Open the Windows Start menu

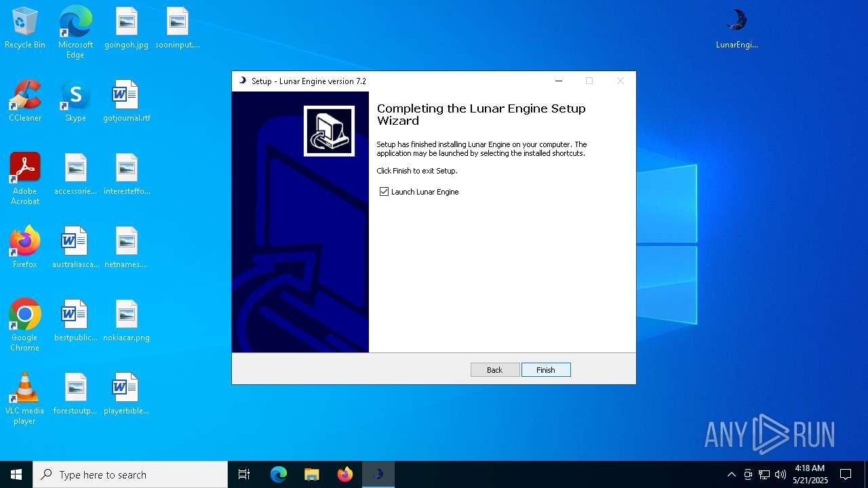click(16, 474)
